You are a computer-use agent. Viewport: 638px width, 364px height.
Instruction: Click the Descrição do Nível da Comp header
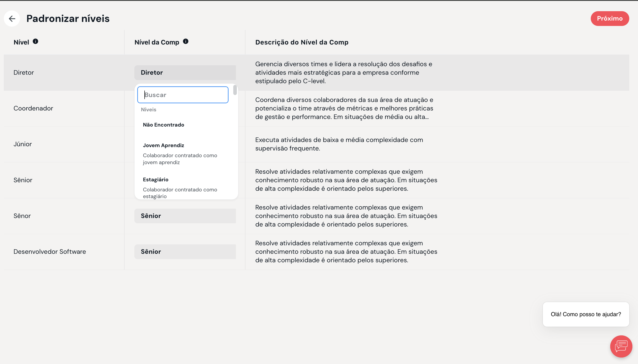click(x=302, y=42)
